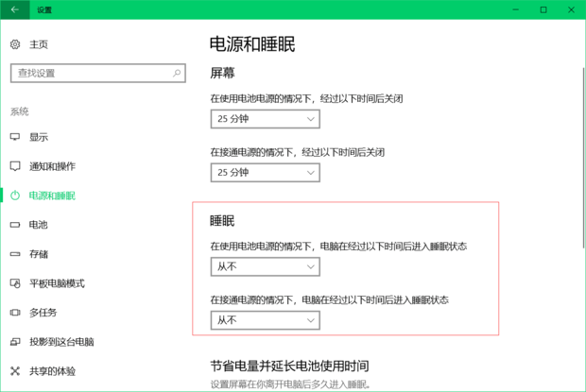Click the 投影到这台电脑 projector icon
Viewport: 586px width, 392px height.
coord(15,342)
